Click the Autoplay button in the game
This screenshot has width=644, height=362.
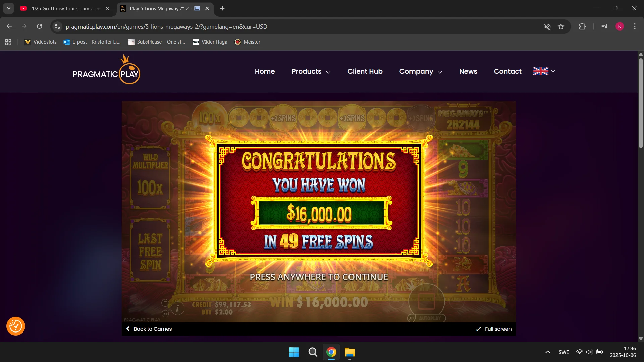click(426, 318)
